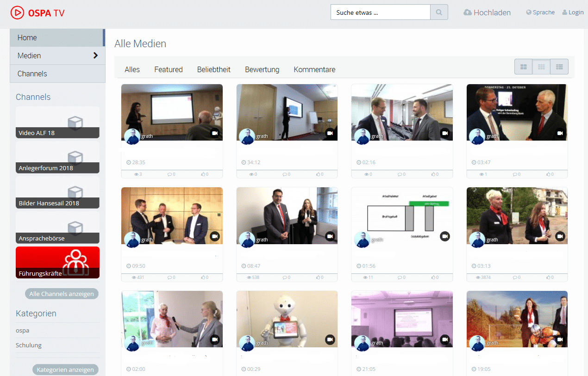The width and height of the screenshot is (588, 376).
Task: Expand the Medien submenu arrow
Action: tap(95, 55)
